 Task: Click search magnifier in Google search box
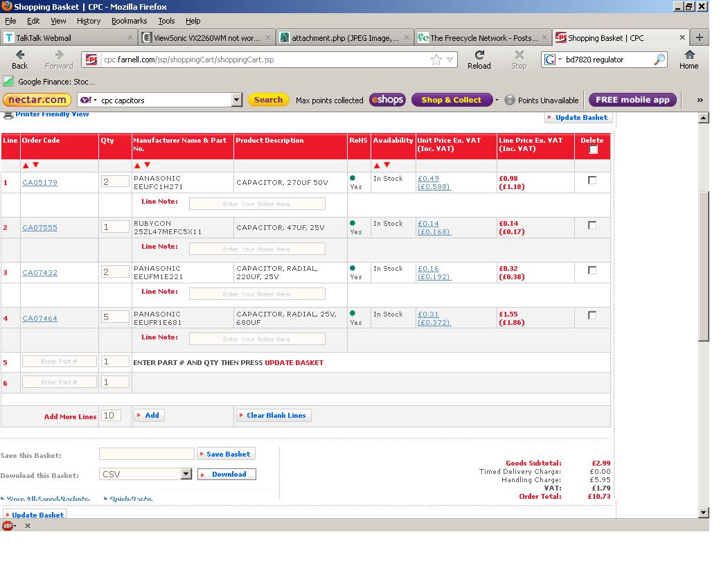(659, 60)
